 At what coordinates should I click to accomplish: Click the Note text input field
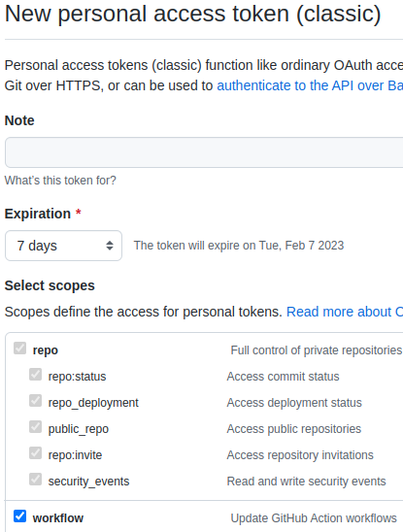point(204,152)
